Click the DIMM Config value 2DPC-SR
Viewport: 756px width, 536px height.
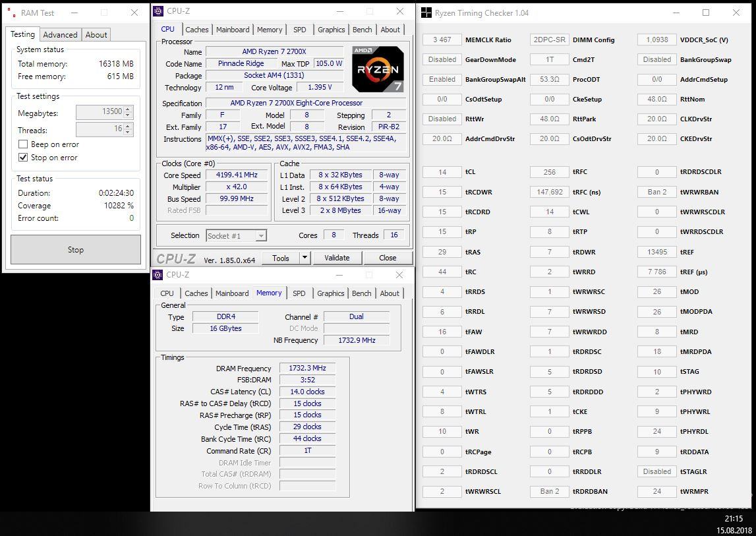click(x=550, y=40)
